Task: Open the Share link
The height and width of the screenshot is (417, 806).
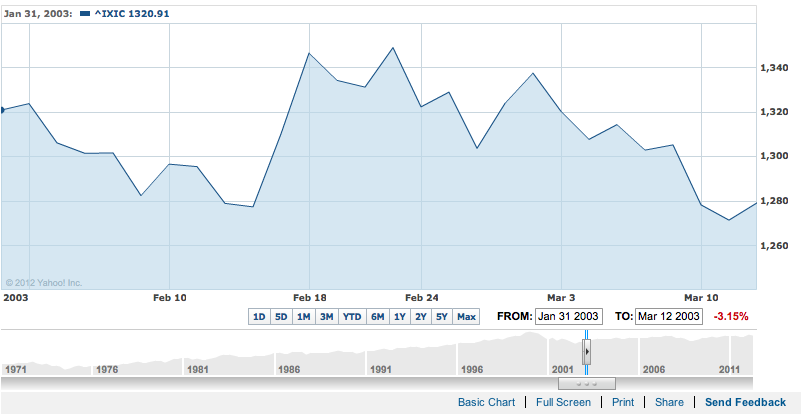Action: click(669, 402)
